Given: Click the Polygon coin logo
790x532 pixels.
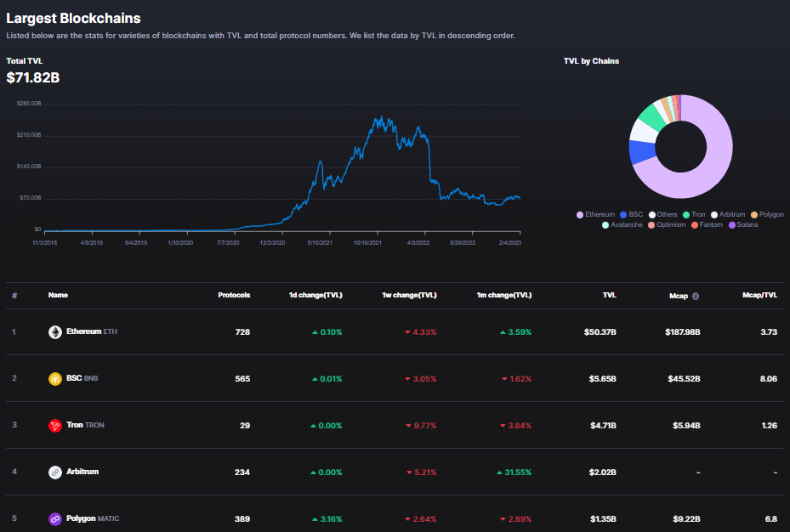Looking at the screenshot, I should (55, 519).
